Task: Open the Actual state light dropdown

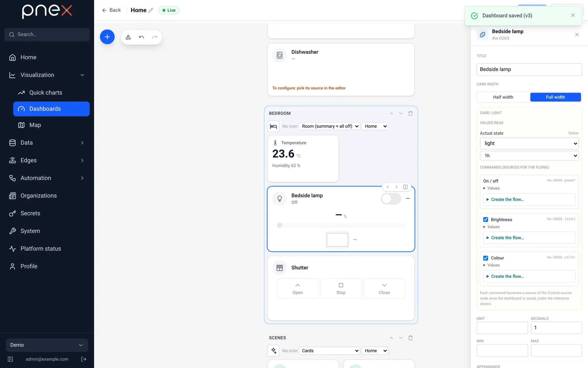Action: click(x=529, y=143)
